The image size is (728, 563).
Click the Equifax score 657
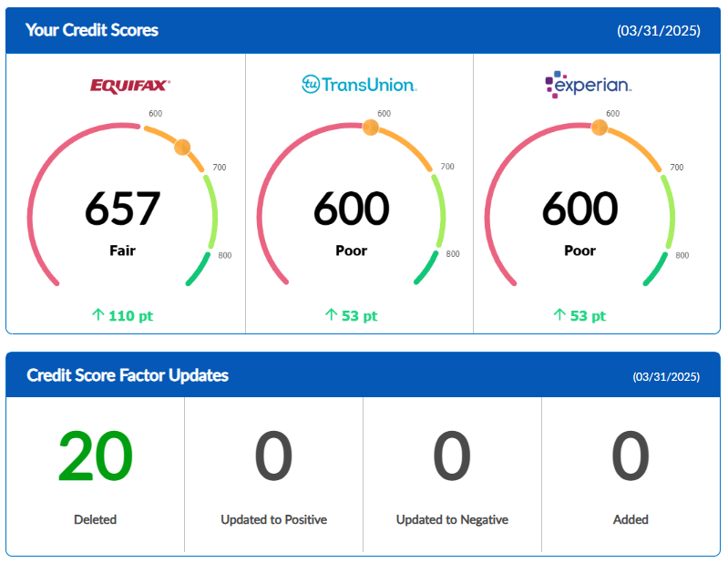[x=123, y=209]
